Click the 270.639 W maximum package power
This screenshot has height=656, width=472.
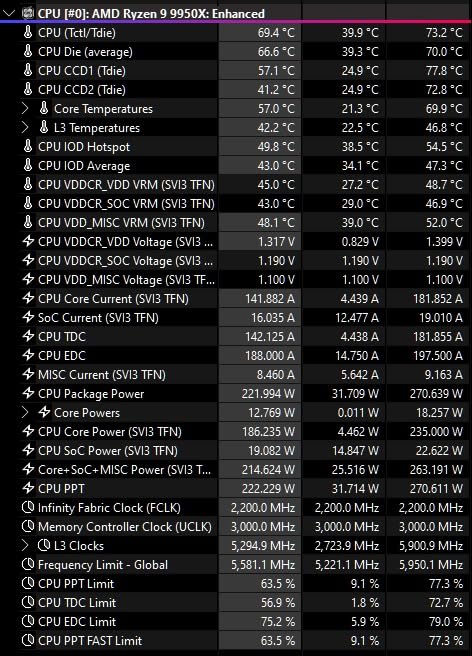click(x=436, y=394)
